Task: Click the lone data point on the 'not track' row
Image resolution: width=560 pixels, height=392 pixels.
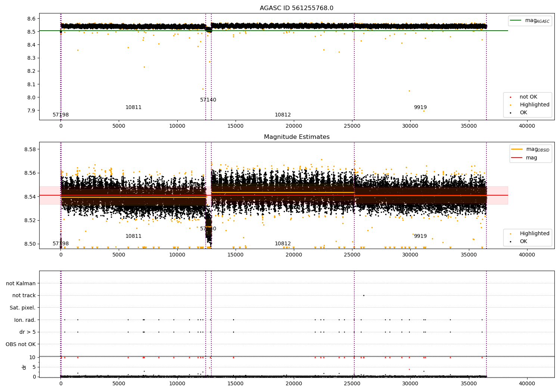Action: click(364, 296)
